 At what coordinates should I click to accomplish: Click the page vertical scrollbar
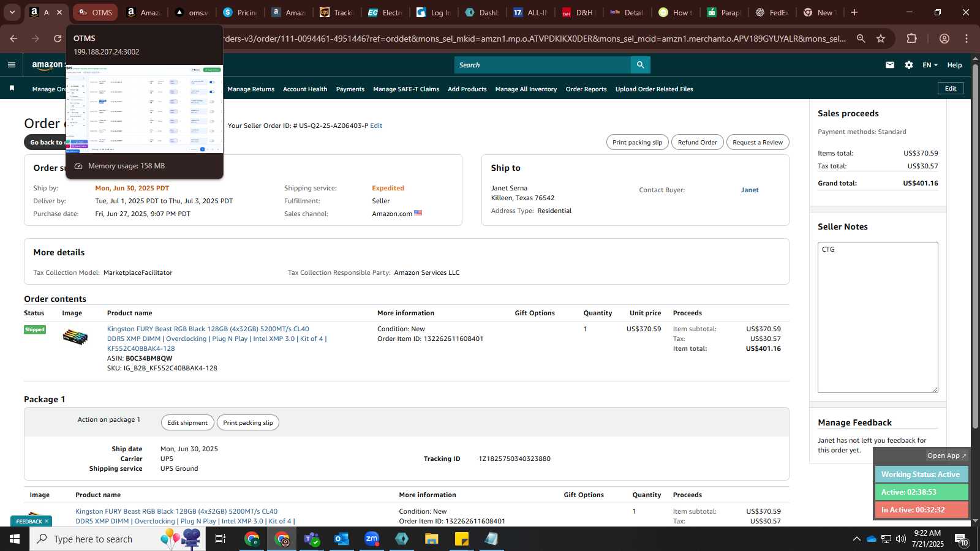(975, 245)
